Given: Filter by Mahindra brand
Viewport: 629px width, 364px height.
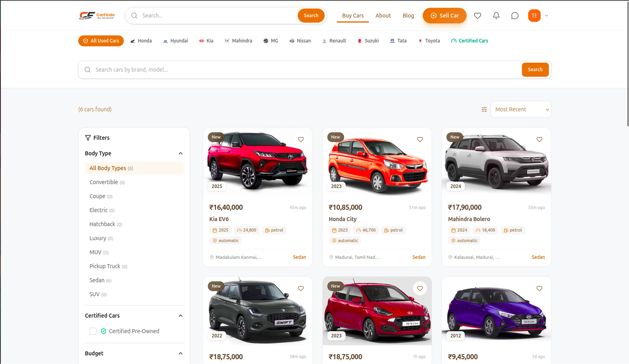Looking at the screenshot, I should click(x=238, y=41).
